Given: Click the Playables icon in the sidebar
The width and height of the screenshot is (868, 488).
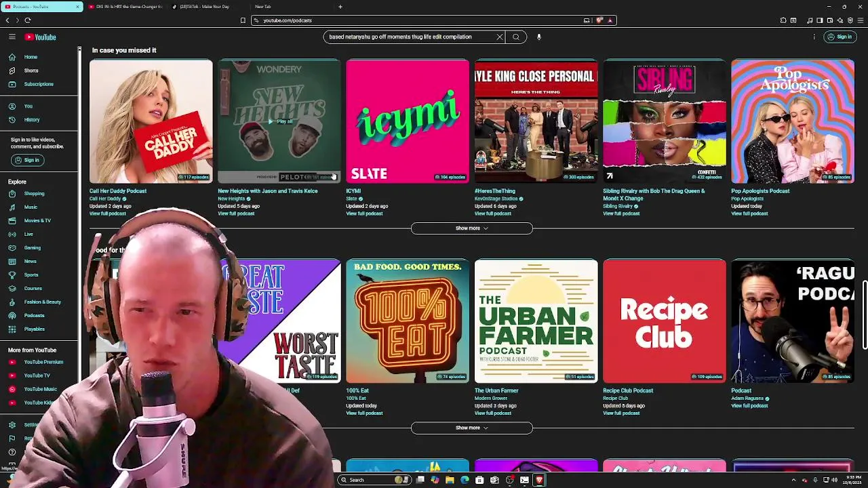Looking at the screenshot, I should [x=12, y=329].
